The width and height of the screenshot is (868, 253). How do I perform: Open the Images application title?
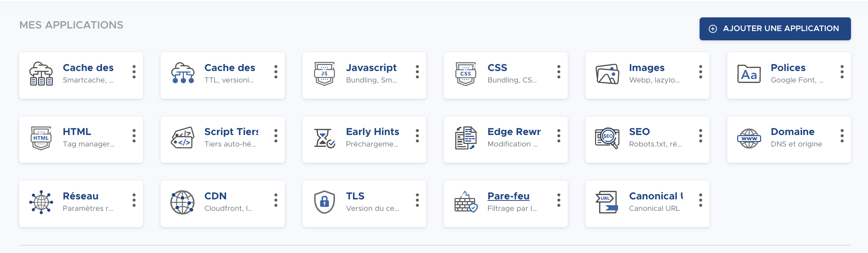coord(647,68)
